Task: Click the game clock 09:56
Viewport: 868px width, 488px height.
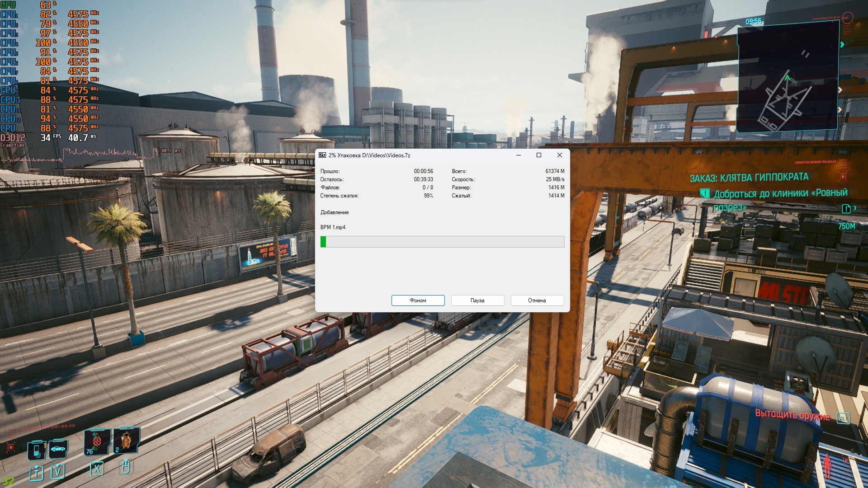Action: click(753, 21)
